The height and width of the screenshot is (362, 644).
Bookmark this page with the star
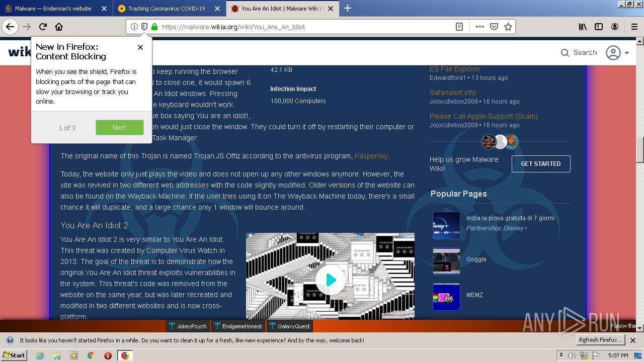[x=508, y=27]
